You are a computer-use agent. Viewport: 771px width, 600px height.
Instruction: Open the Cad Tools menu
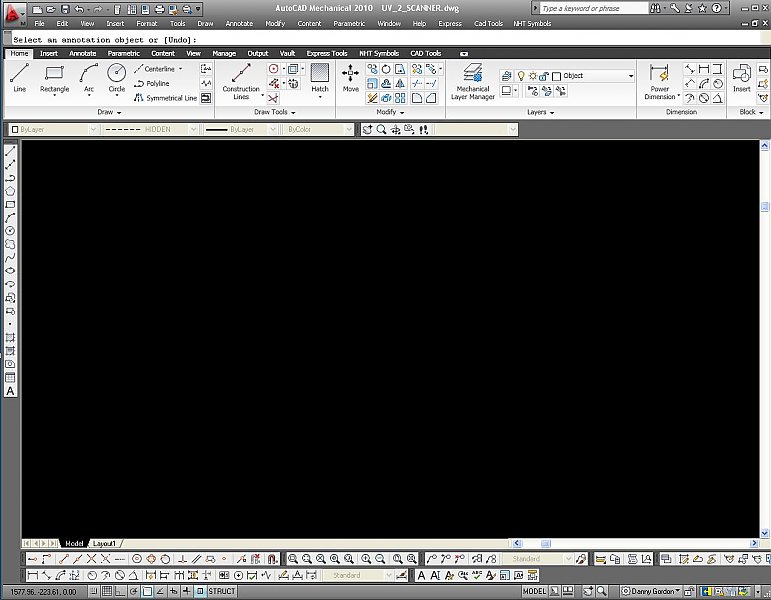coord(488,23)
